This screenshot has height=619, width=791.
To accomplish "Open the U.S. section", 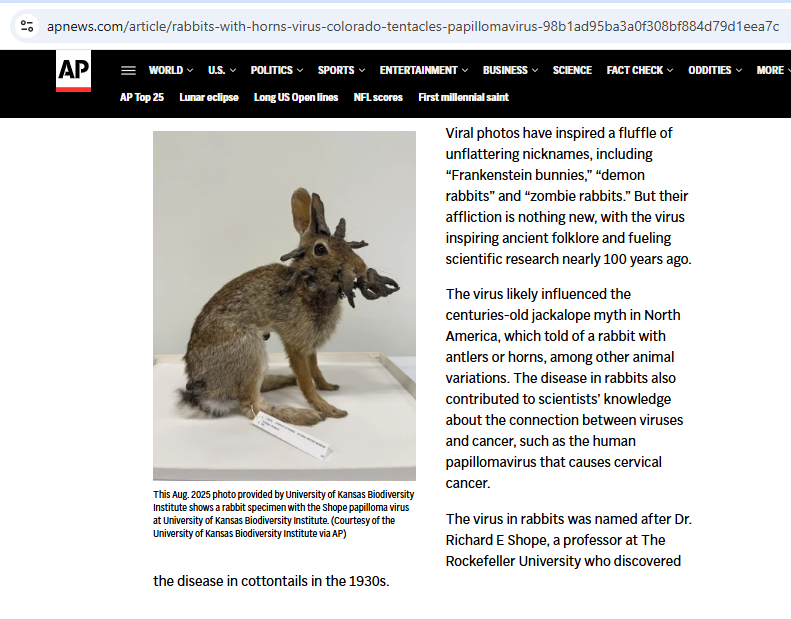I will [217, 71].
